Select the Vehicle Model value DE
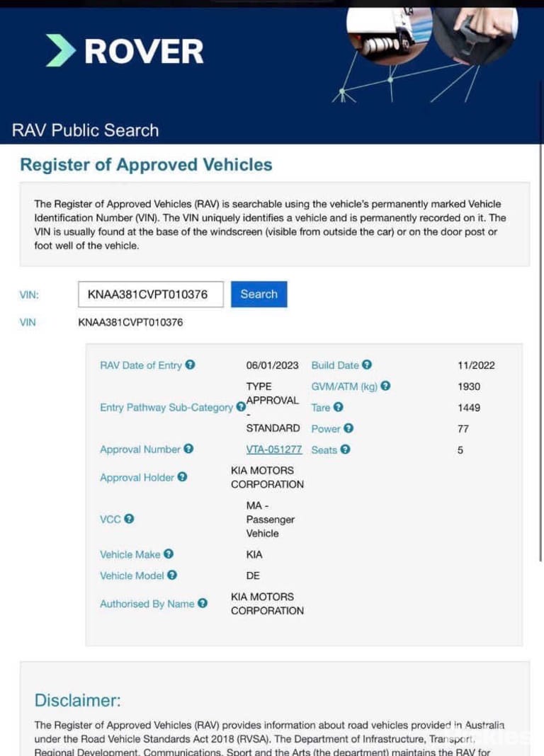Image resolution: width=544 pixels, height=756 pixels. tap(253, 575)
